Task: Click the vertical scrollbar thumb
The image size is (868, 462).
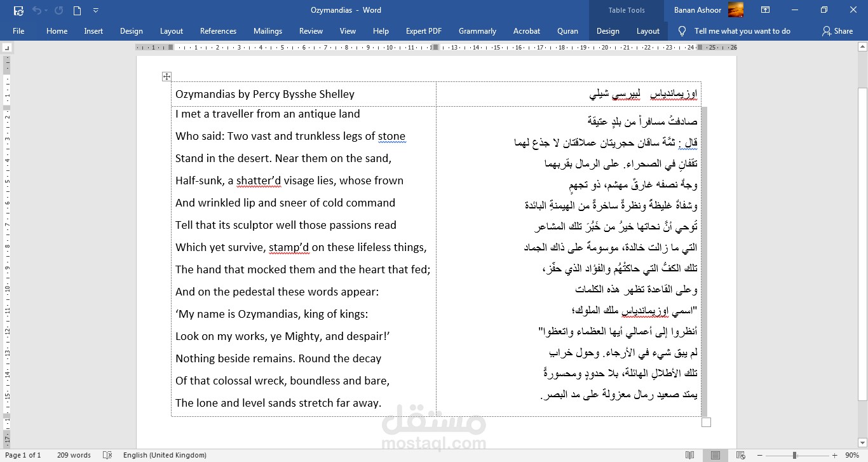Action: coord(862,245)
